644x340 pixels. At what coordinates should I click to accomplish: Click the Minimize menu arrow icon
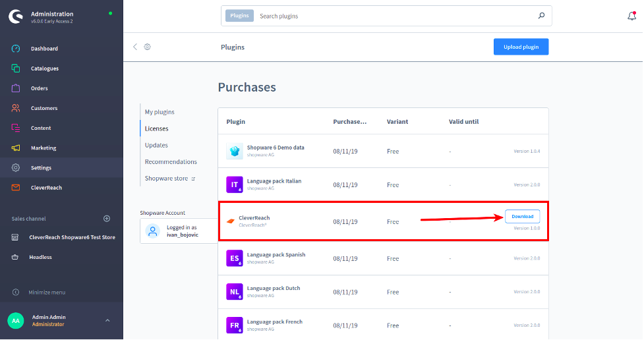click(16, 293)
